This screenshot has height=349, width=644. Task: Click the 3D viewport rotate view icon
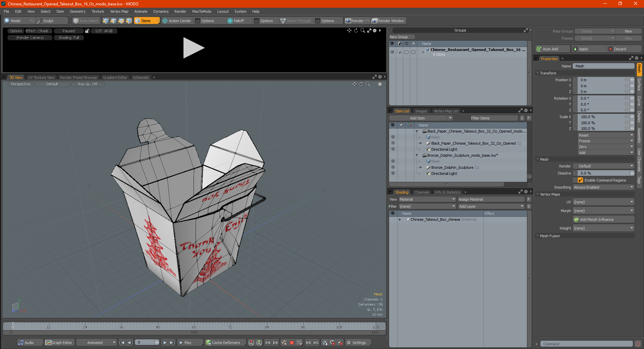pyautogui.click(x=362, y=84)
